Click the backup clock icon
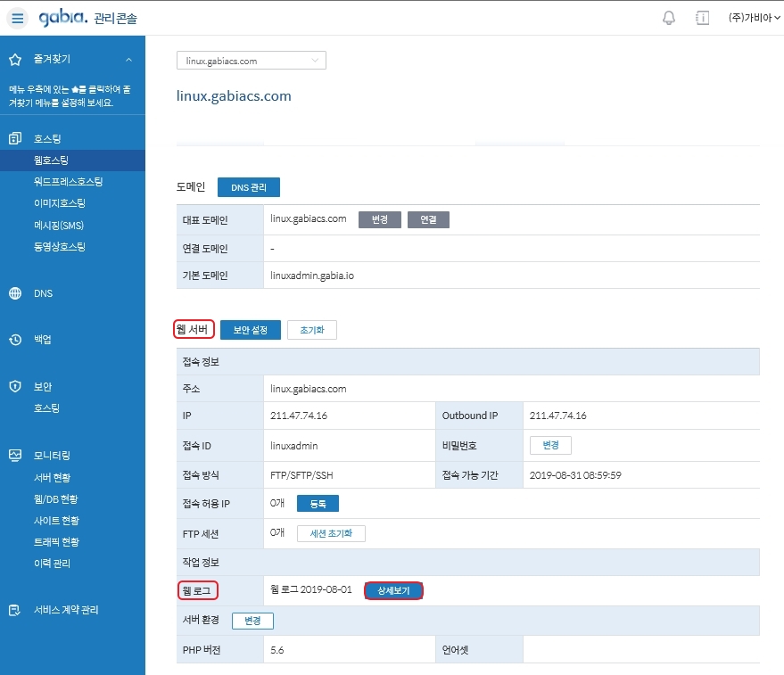This screenshot has height=675, width=784. coord(15,340)
